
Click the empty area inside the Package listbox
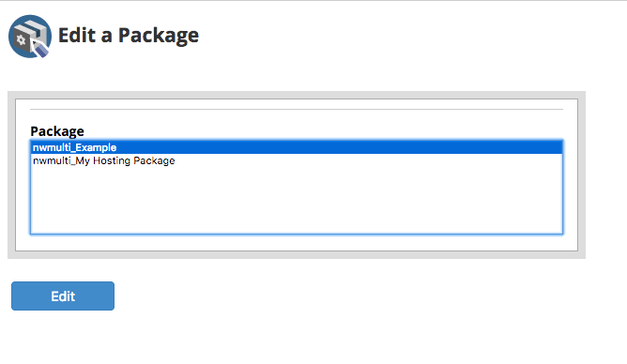point(297,200)
